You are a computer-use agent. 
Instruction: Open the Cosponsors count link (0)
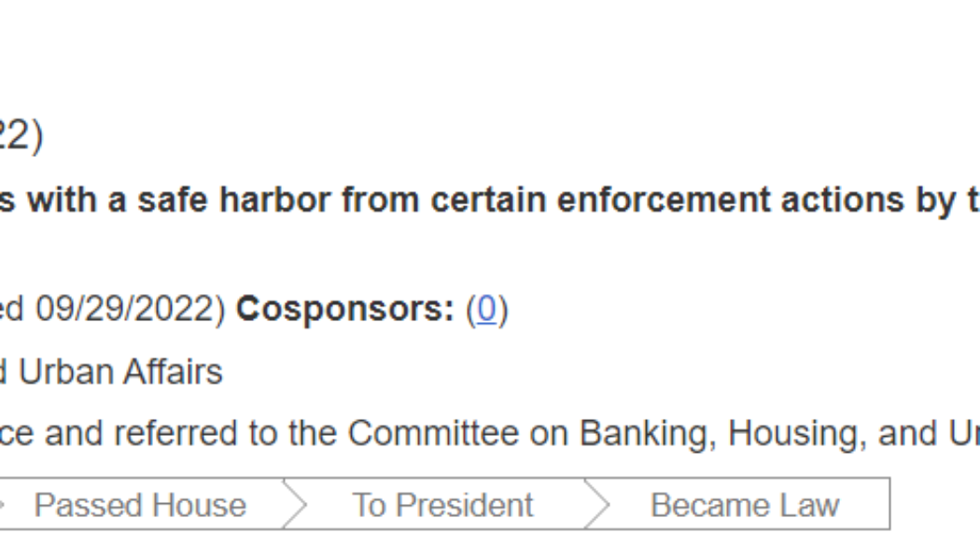point(486,310)
